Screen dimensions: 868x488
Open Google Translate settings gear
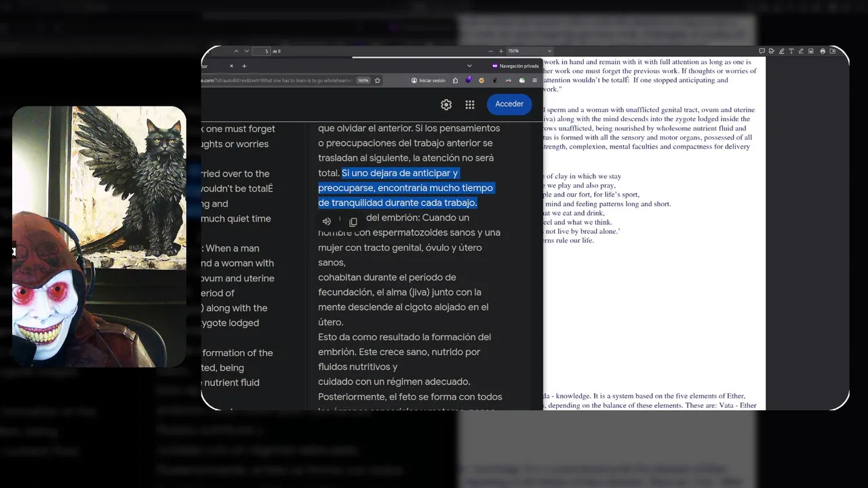(446, 104)
